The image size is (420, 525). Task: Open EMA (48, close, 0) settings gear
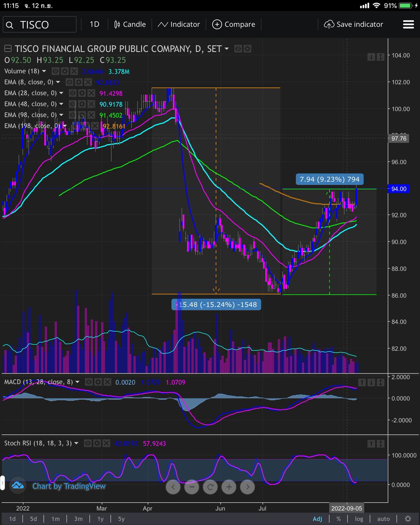(x=82, y=104)
